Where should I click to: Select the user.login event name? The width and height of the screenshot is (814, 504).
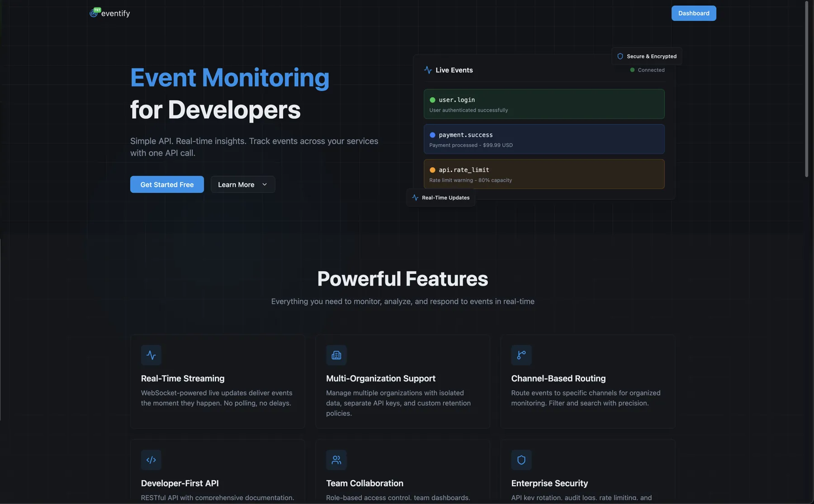(x=457, y=100)
